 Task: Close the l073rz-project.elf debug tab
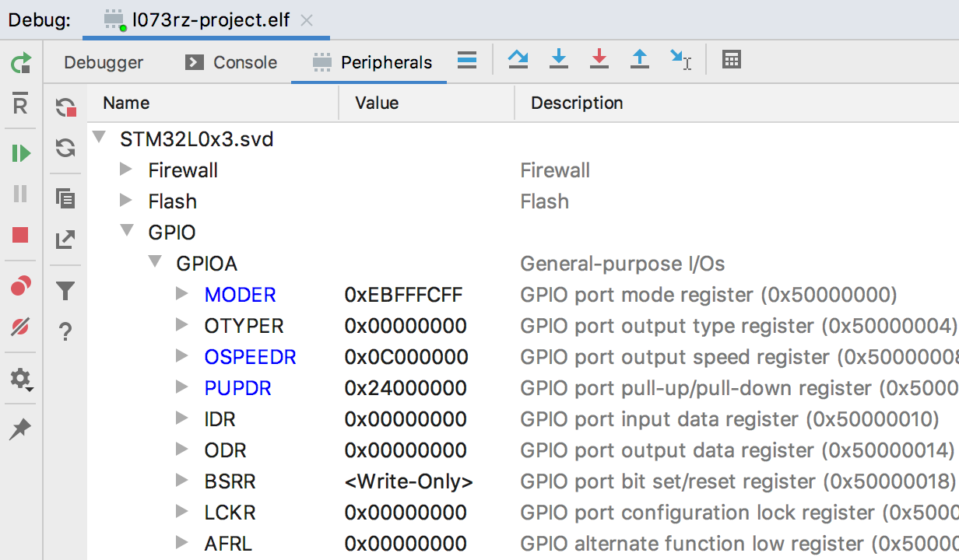click(x=307, y=20)
